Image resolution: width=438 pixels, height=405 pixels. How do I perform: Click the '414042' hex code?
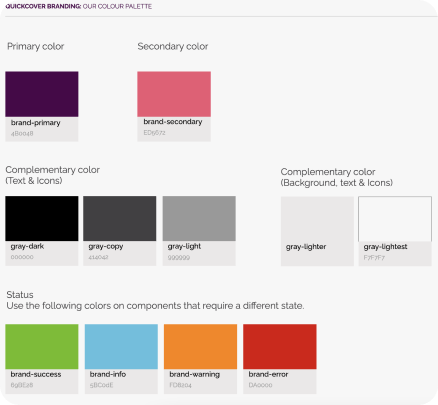pos(98,257)
